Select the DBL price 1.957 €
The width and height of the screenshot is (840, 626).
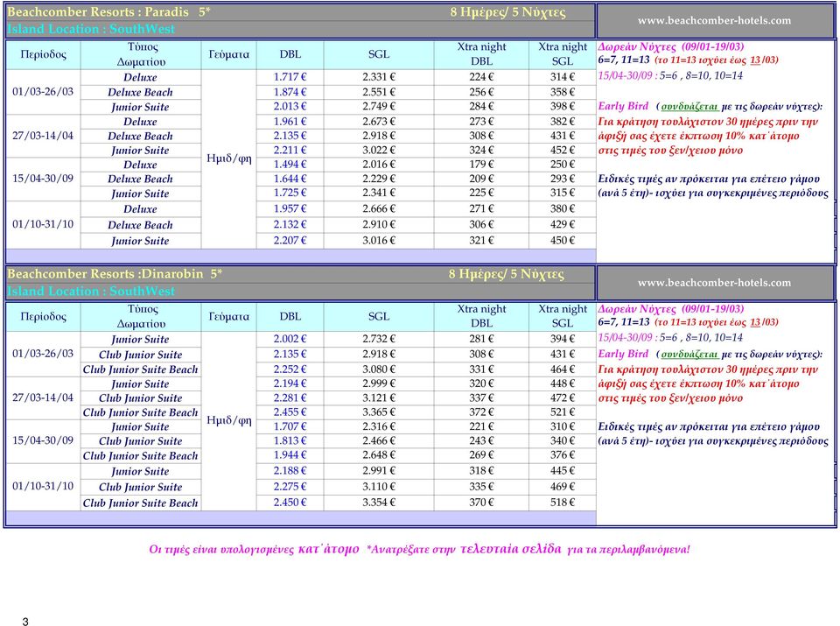point(290,208)
